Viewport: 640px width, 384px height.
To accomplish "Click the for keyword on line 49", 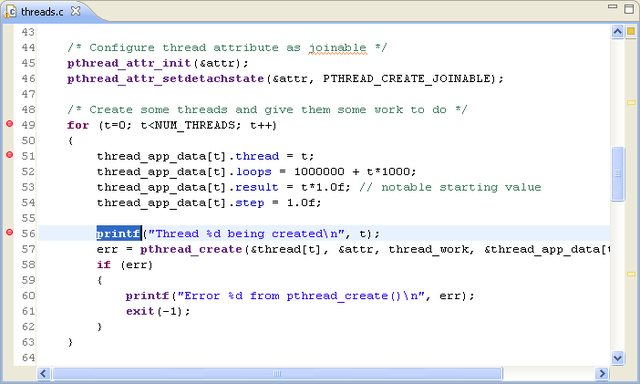I will [x=78, y=125].
